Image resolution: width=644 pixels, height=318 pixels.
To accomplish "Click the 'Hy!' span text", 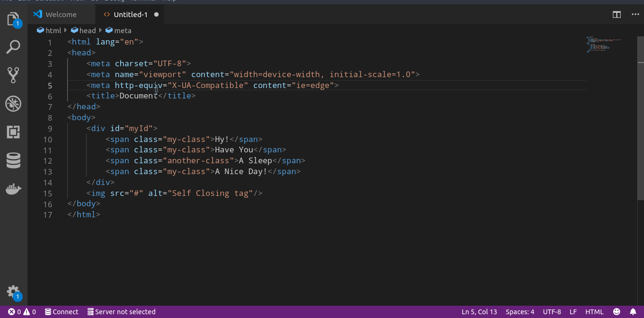I will click(222, 140).
